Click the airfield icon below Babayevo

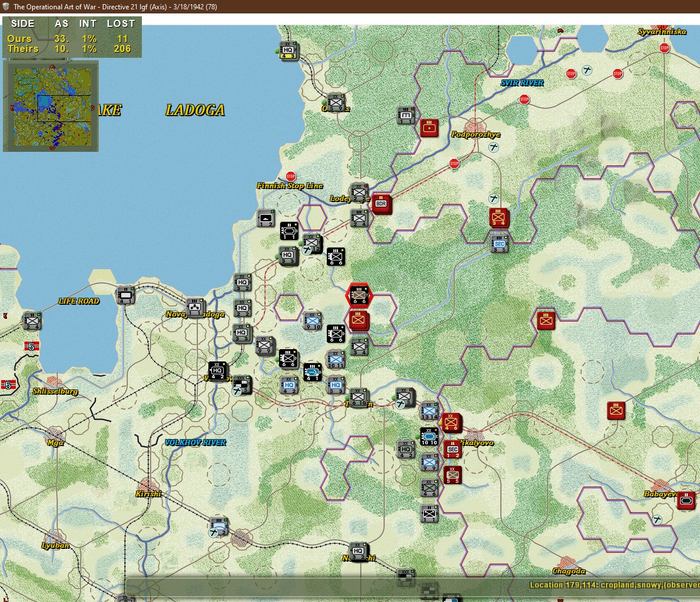click(657, 520)
